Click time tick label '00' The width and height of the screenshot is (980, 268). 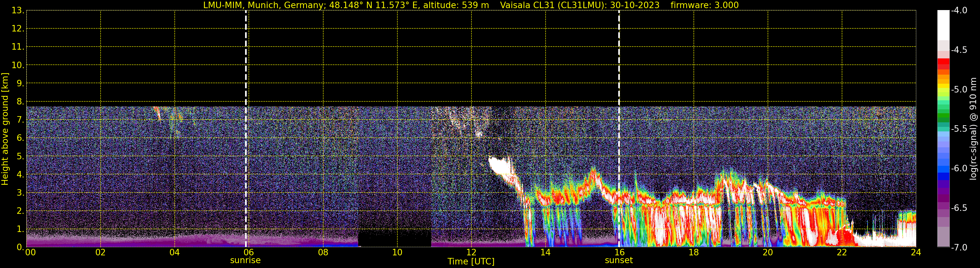click(31, 252)
